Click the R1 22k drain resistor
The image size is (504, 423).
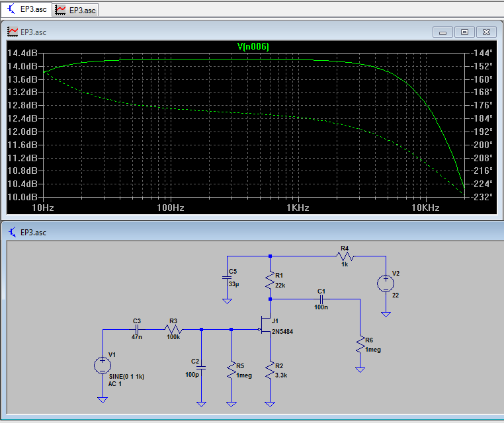point(270,280)
